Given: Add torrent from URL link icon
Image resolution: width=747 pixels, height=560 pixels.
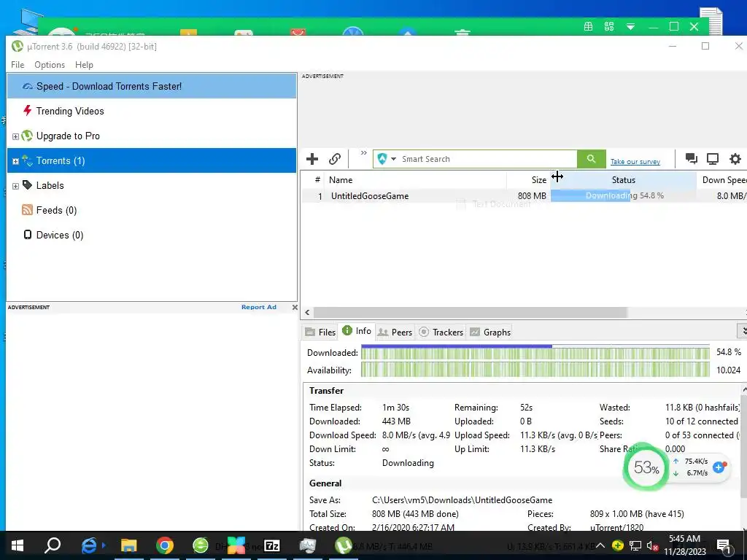Looking at the screenshot, I should [335, 159].
